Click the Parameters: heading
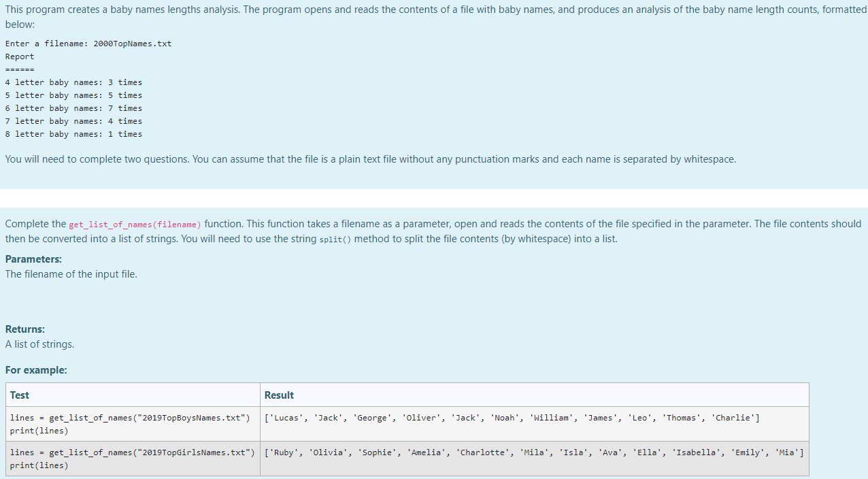 [x=33, y=259]
